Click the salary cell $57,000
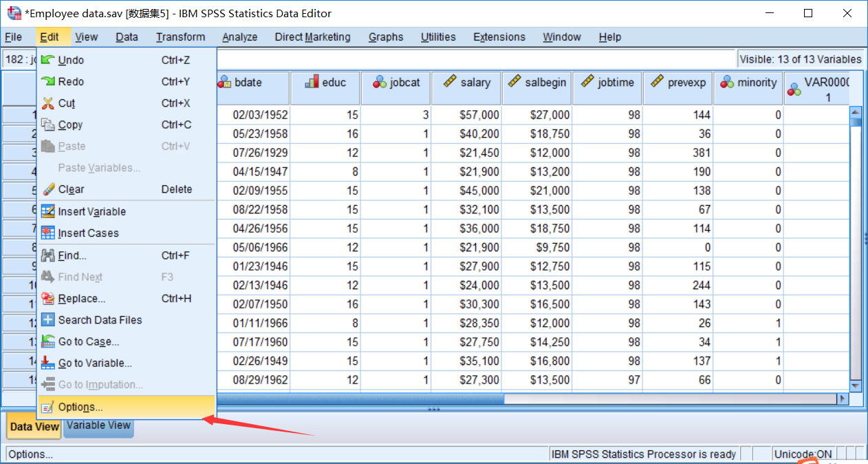 [466, 115]
